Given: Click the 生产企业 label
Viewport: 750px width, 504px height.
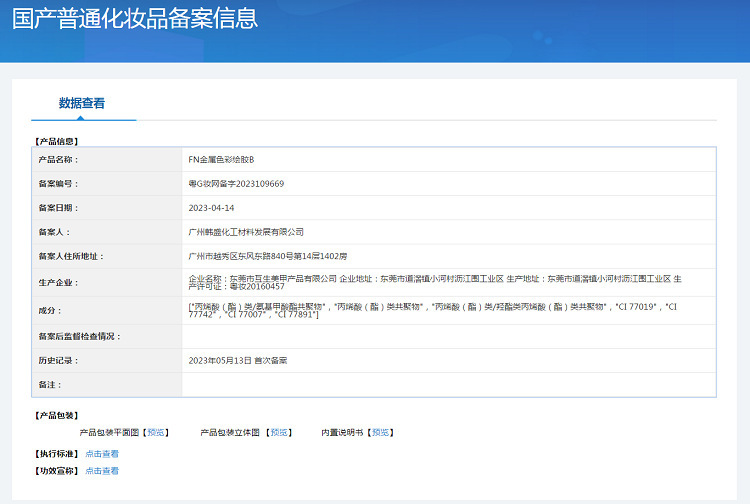Looking at the screenshot, I should [x=58, y=283].
